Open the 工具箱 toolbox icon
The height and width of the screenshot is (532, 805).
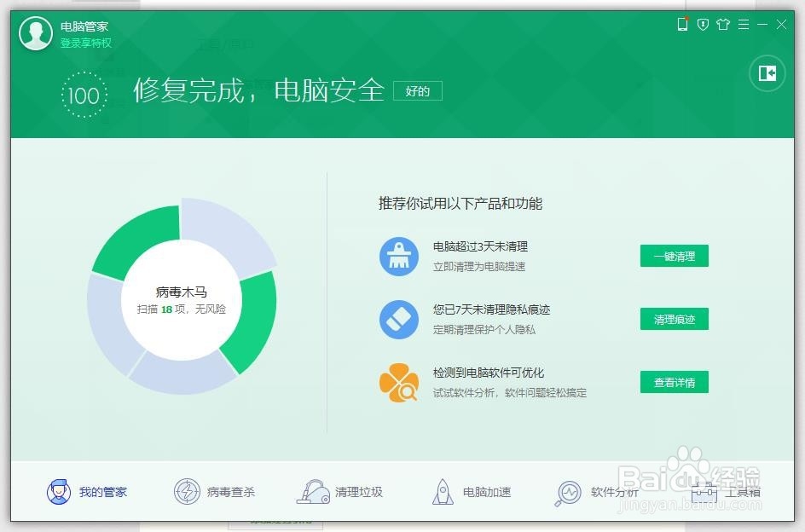(705, 492)
